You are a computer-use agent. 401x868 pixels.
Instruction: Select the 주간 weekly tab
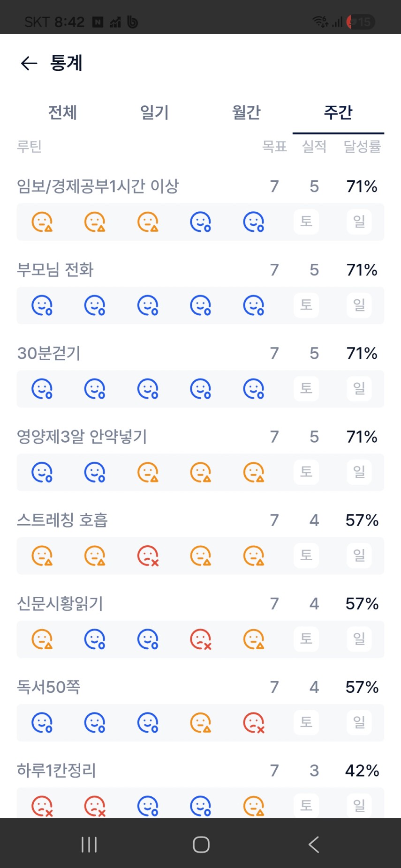pyautogui.click(x=338, y=112)
